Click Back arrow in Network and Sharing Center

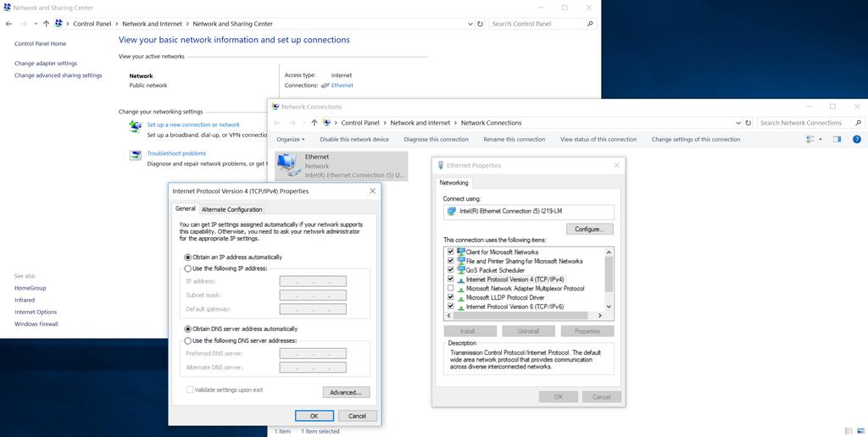coord(8,24)
